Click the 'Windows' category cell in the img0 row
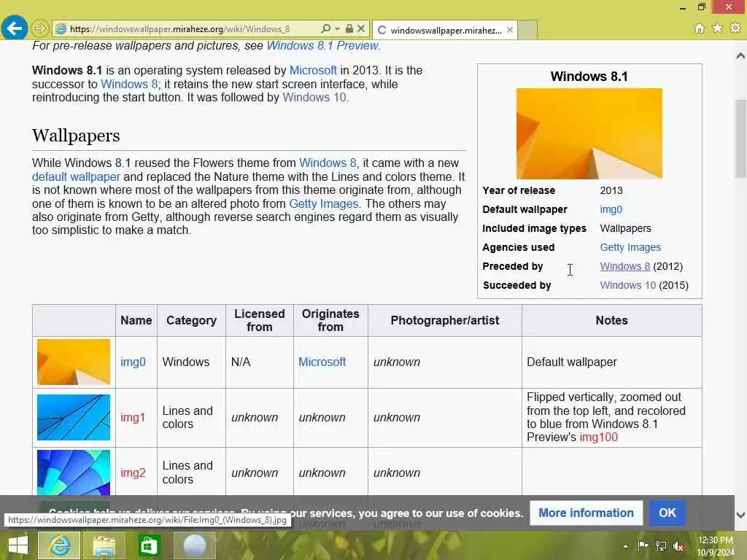The width and height of the screenshot is (747, 560). [x=192, y=362]
